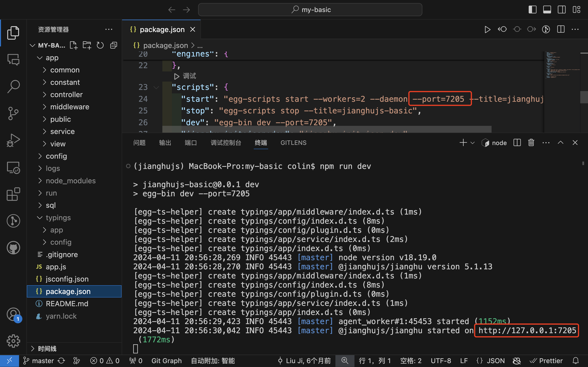Open the new terminal launch profile dropdown
588x367 pixels.
pos(472,143)
